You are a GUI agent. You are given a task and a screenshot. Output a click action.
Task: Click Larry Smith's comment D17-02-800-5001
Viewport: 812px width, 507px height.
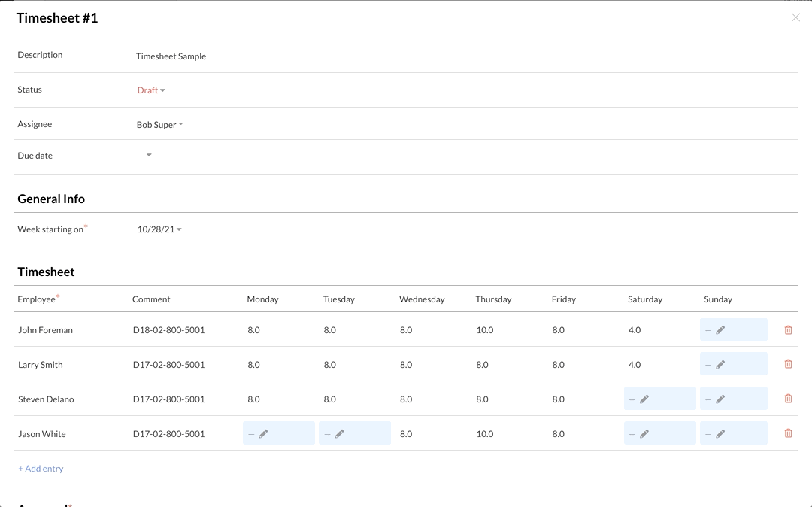tap(168, 365)
